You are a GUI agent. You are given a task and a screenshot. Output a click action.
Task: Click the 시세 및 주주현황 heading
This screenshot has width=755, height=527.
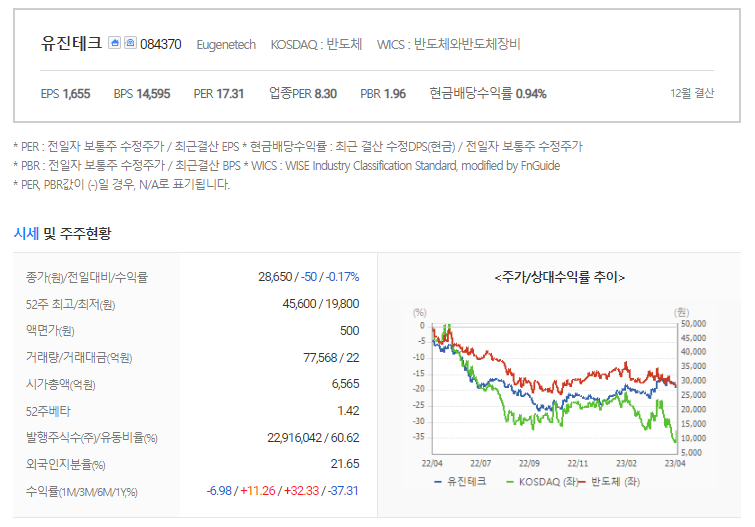coord(62,234)
